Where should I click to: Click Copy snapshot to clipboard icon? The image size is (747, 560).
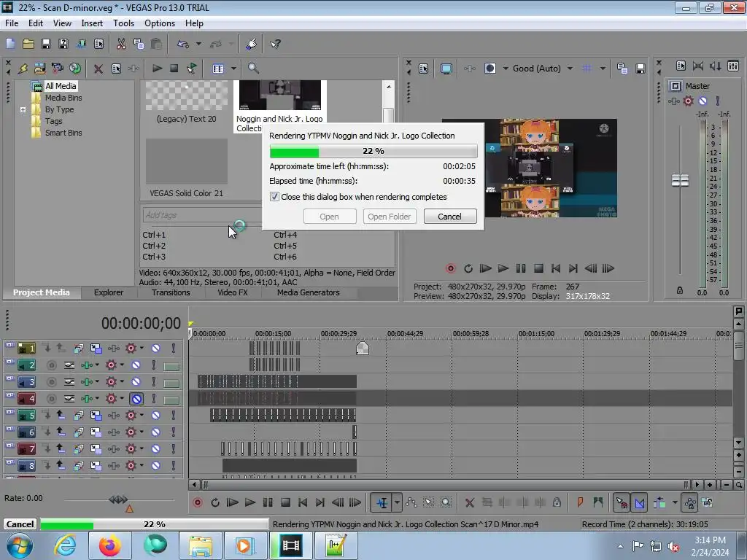[x=622, y=69]
